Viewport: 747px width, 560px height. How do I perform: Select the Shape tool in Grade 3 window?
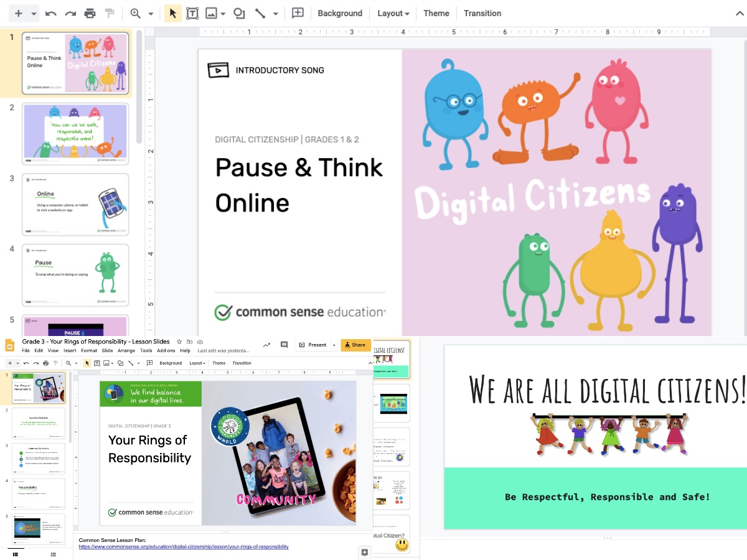(120, 363)
